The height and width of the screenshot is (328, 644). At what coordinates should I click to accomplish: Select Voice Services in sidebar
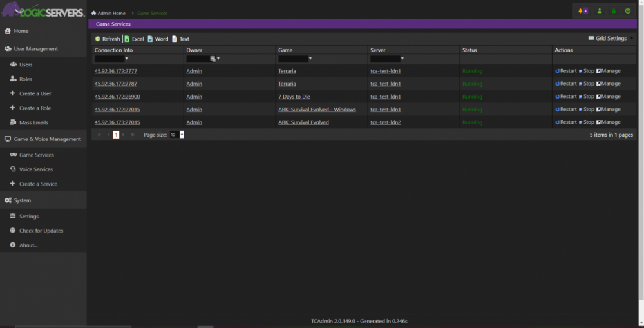(35, 169)
